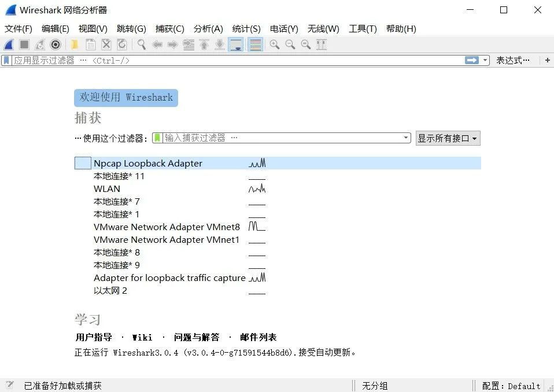
Task: Open the 跳转(G) menu
Action: click(x=131, y=28)
